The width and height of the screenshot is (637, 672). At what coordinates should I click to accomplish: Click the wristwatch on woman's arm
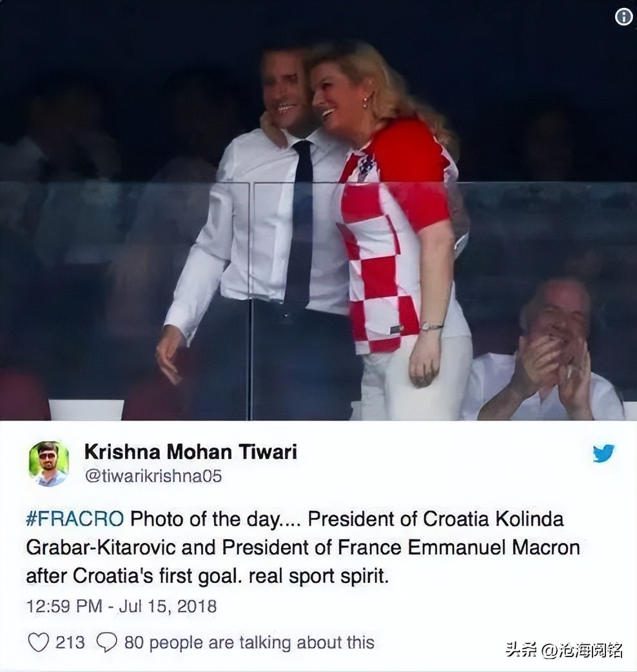431,327
